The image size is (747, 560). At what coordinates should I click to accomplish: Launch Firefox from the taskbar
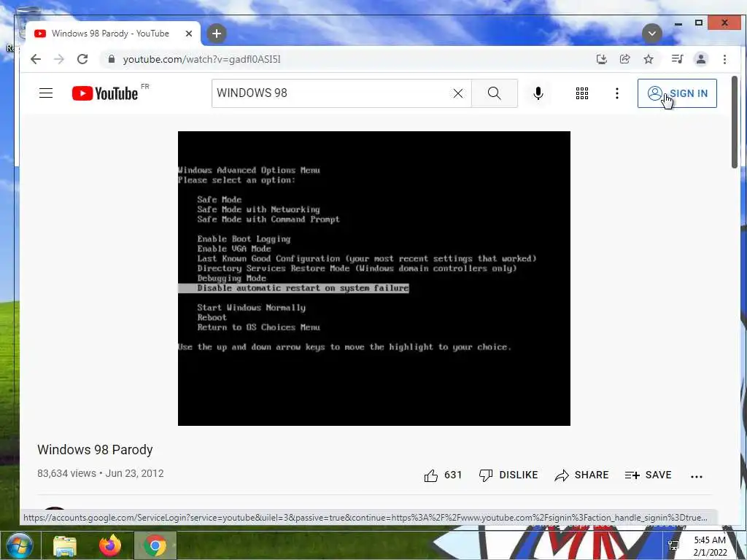click(110, 545)
